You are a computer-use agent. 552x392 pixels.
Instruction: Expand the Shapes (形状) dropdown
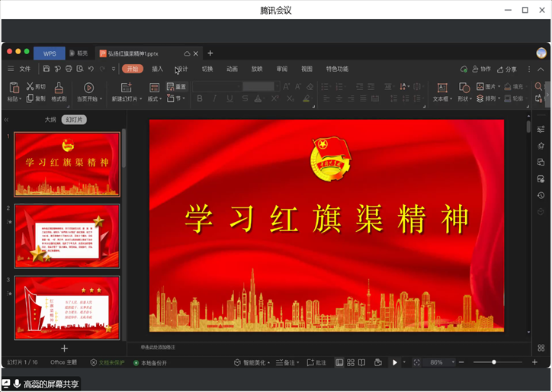tap(464, 99)
